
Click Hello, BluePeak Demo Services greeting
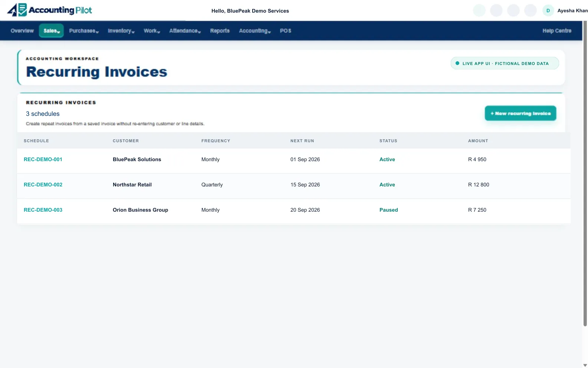pyautogui.click(x=250, y=11)
